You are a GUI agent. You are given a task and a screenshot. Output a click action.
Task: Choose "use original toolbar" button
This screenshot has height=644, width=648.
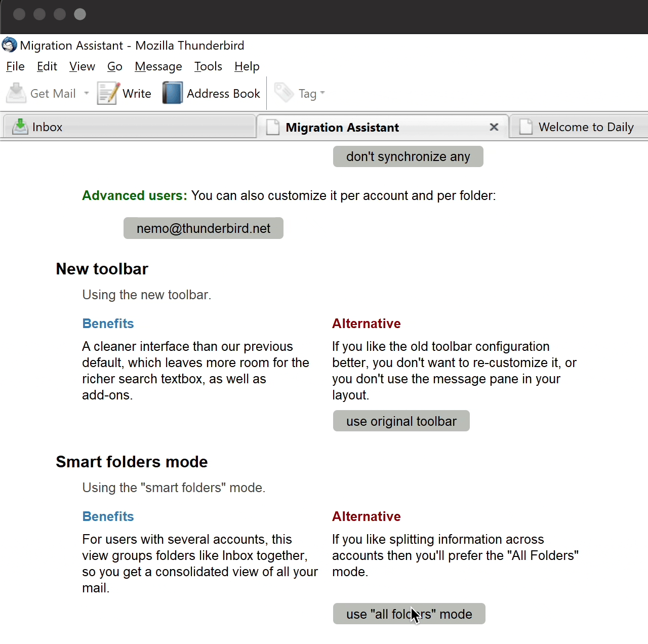point(401,421)
